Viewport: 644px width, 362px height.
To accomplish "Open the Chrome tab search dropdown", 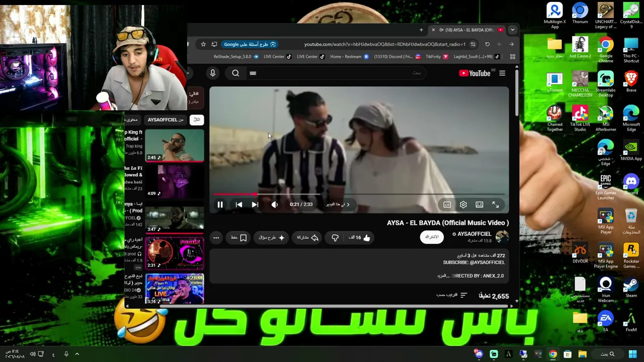I will tap(512, 30).
